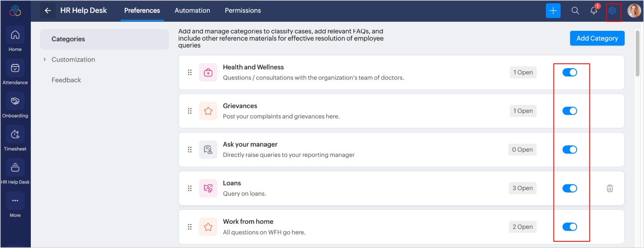Screen dimensions: 644x248
Task: Open the Onboarding module icon
Action: tap(15, 101)
